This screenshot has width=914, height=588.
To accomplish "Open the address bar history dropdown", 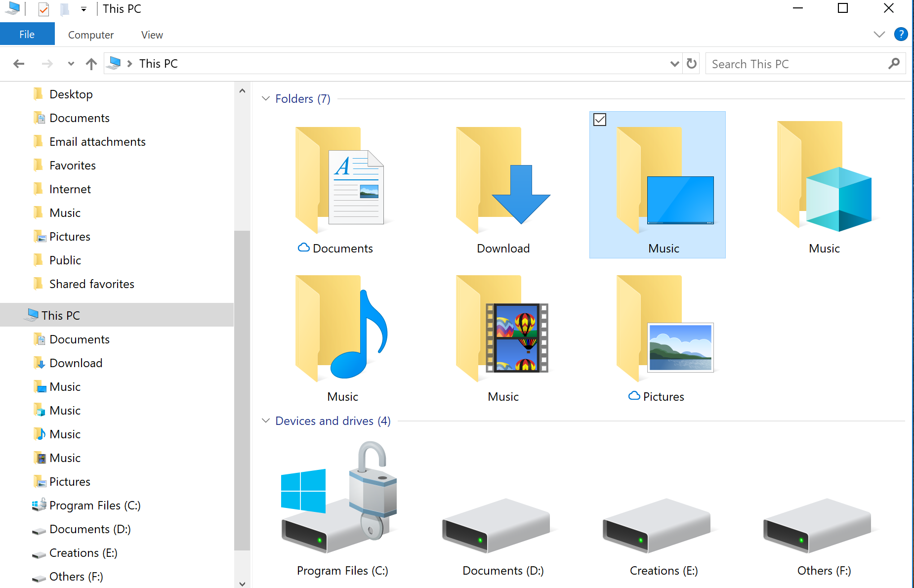I will [x=674, y=63].
